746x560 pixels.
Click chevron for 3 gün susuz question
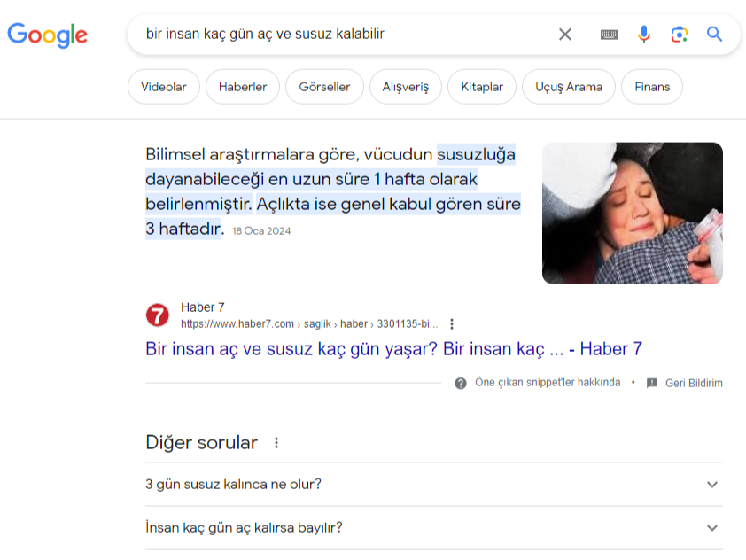pyautogui.click(x=711, y=485)
